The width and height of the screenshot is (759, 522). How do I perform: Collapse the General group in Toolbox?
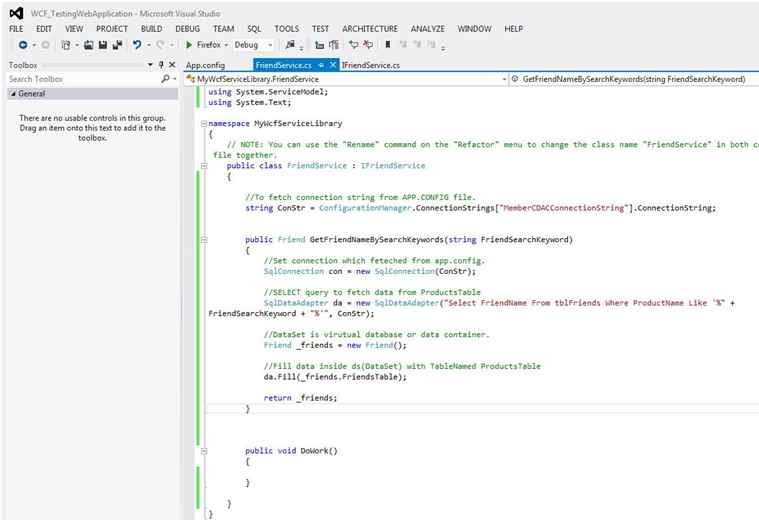point(13,94)
